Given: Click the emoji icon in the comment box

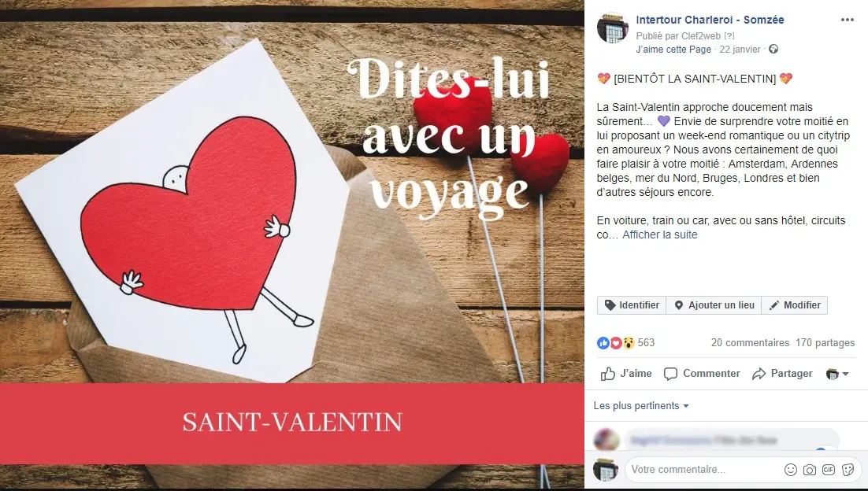Looking at the screenshot, I should pos(791,470).
